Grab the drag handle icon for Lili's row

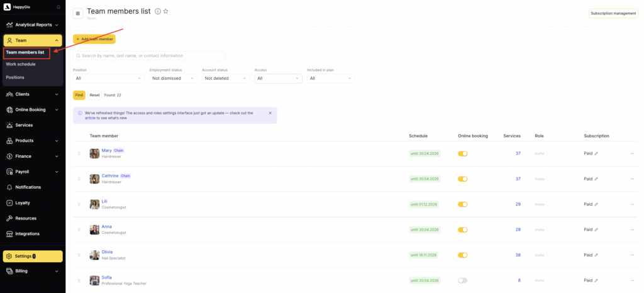click(79, 204)
